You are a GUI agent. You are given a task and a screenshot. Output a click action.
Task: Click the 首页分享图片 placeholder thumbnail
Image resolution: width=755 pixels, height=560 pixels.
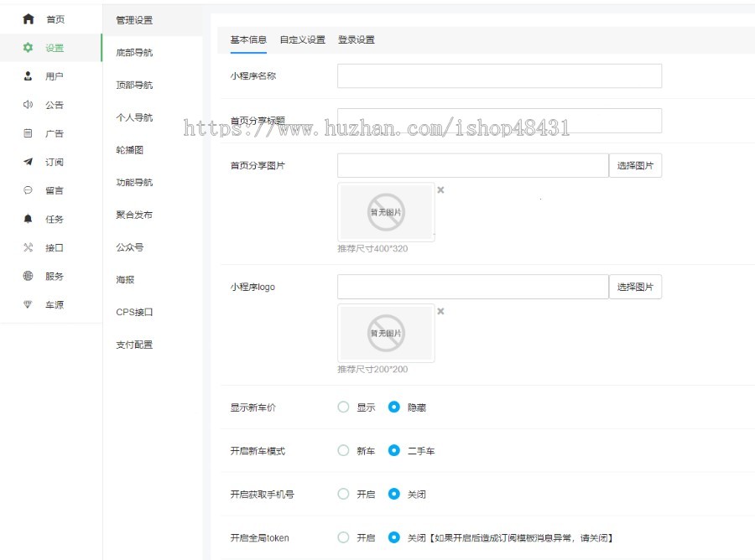pos(386,212)
